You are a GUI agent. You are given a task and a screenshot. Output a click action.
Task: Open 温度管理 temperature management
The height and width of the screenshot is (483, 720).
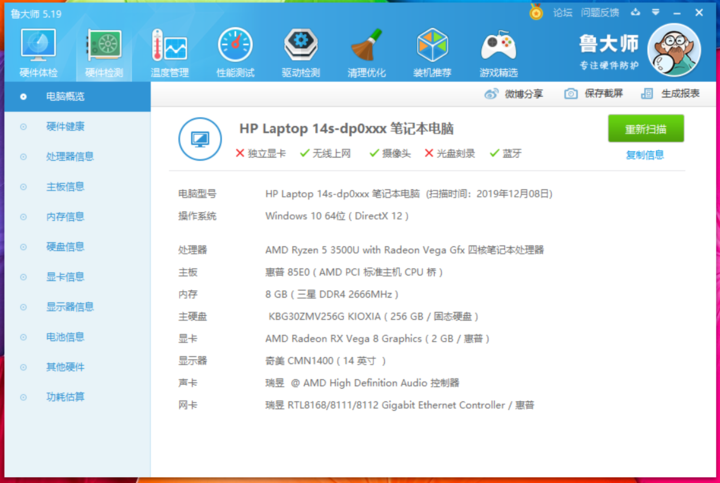(x=169, y=52)
